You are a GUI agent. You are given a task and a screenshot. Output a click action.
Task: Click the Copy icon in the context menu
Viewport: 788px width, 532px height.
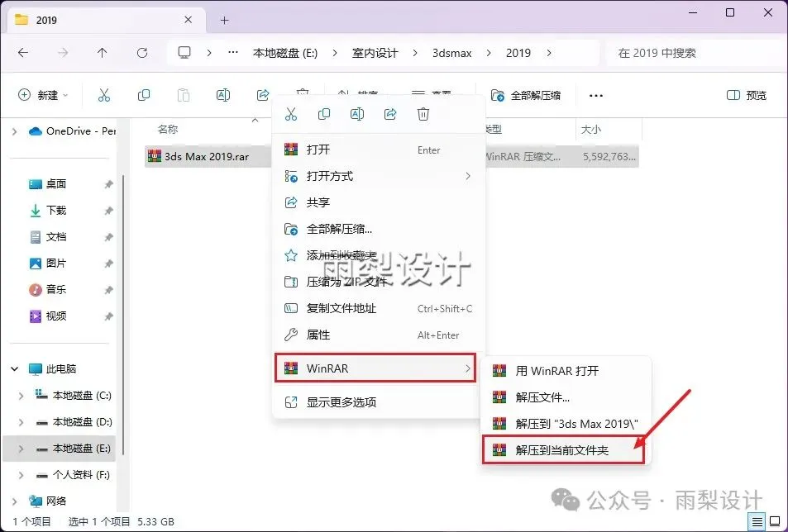click(324, 114)
